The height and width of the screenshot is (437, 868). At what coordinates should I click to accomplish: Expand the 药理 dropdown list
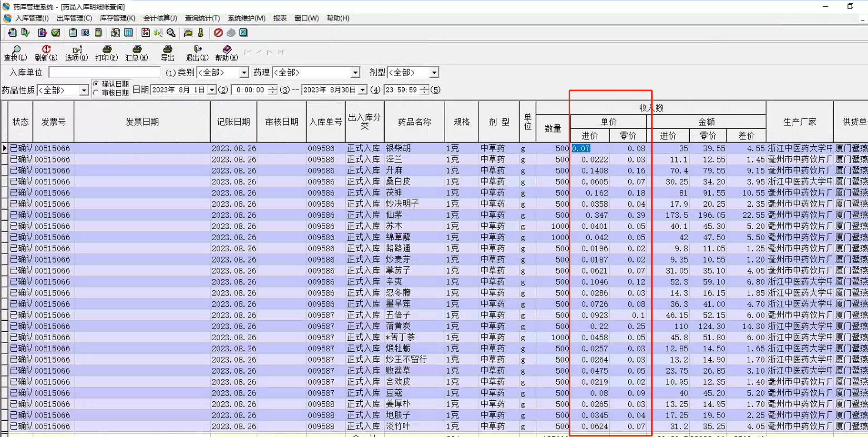point(355,72)
